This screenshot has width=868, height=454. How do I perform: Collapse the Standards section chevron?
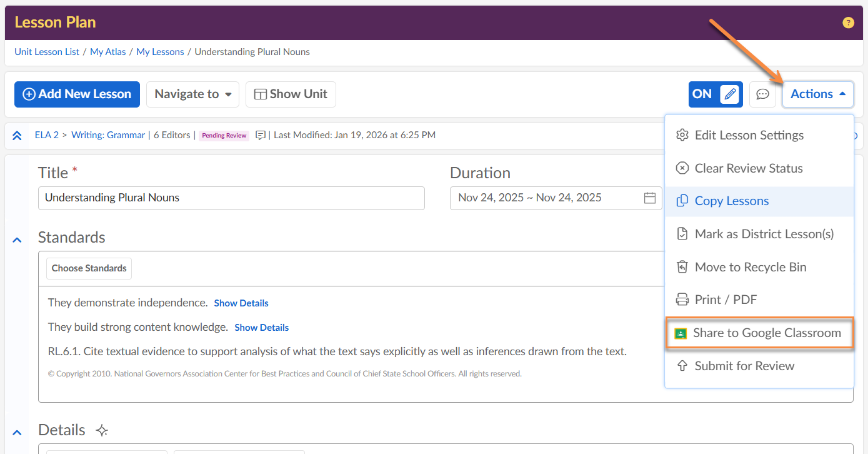pos(17,240)
